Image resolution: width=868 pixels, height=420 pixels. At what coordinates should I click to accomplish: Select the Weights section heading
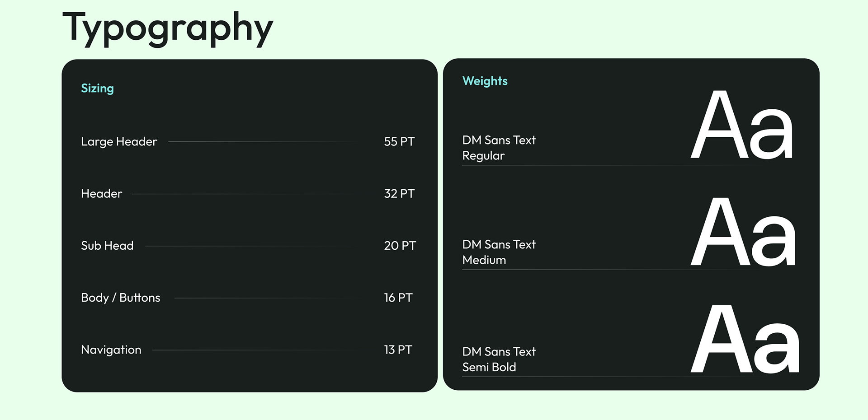click(x=485, y=81)
